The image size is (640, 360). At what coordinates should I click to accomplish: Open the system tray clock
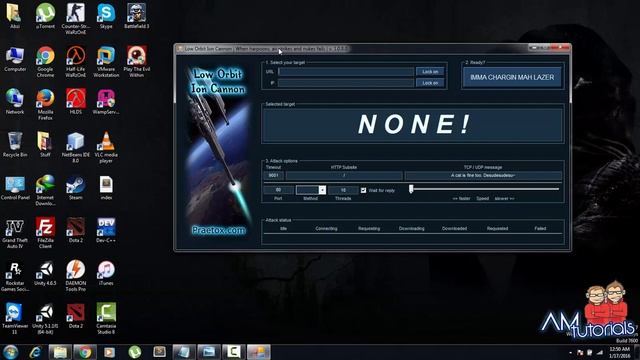[x=620, y=352]
